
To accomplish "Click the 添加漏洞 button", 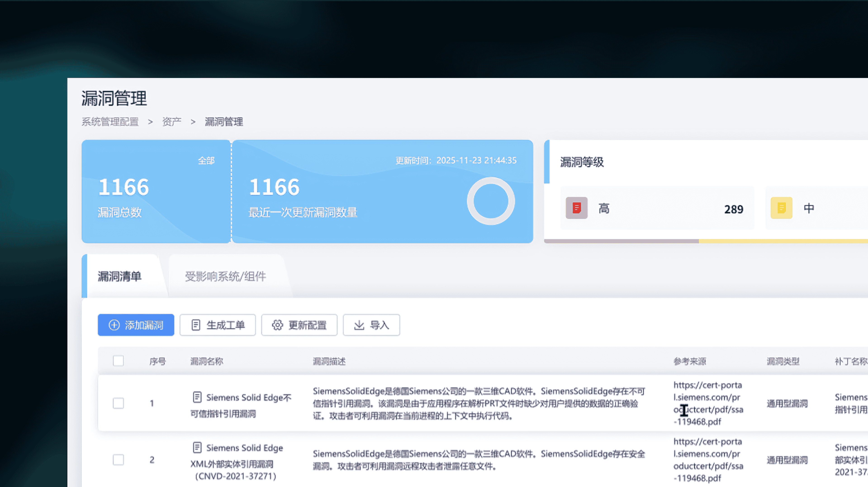I will (136, 325).
